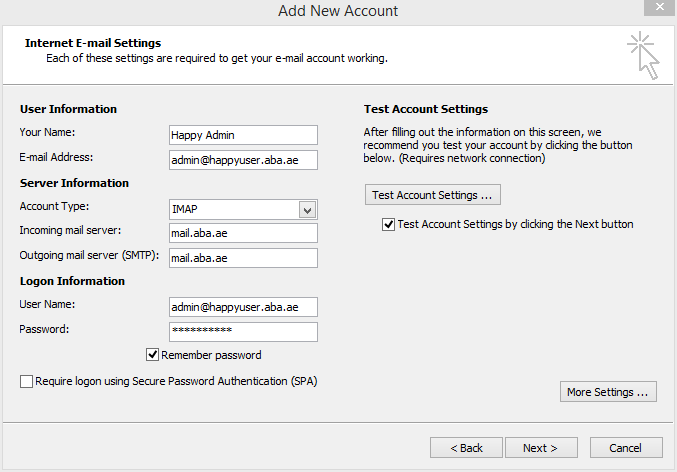The image size is (677, 472).
Task: Click the User Name input field
Action: [243, 307]
